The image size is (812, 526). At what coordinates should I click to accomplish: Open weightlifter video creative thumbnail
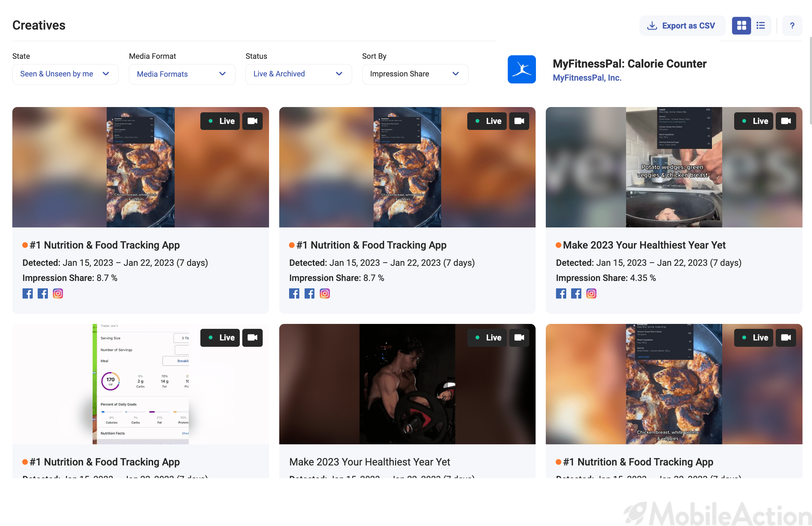pyautogui.click(x=407, y=384)
